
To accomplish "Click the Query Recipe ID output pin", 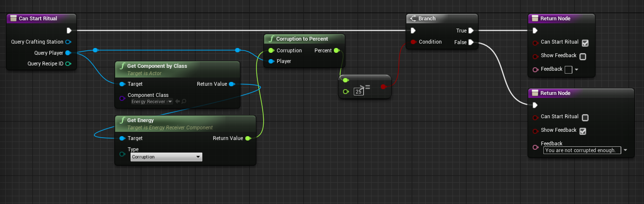I will point(68,63).
